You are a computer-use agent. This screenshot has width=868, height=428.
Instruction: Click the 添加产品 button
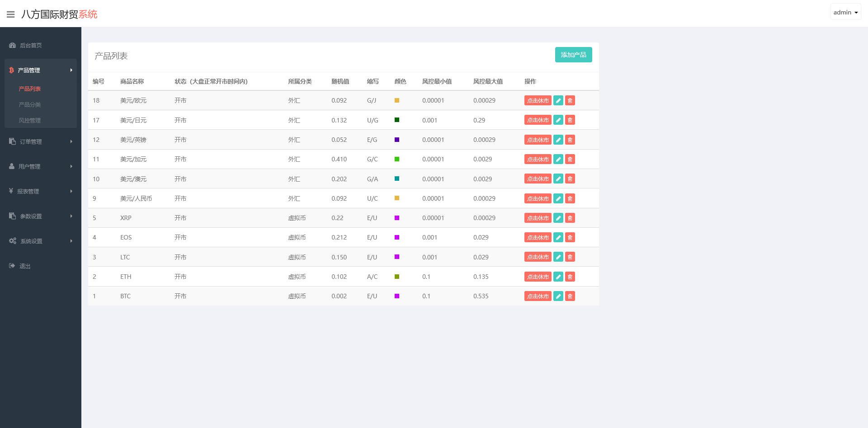[x=573, y=55]
